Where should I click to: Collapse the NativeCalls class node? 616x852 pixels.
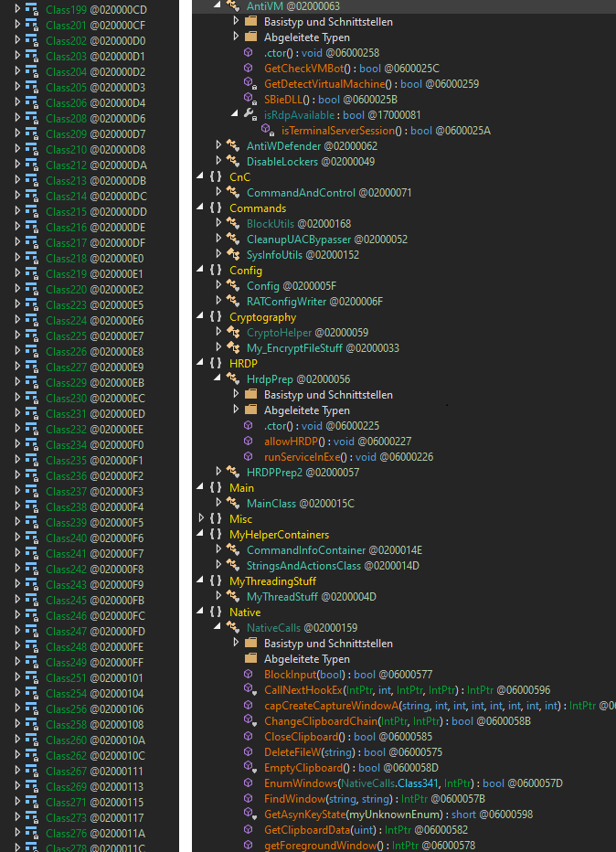tap(218, 628)
